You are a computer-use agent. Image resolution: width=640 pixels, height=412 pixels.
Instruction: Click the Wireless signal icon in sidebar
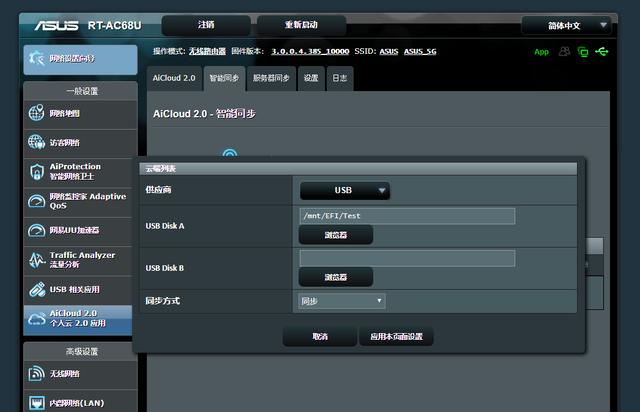36,374
